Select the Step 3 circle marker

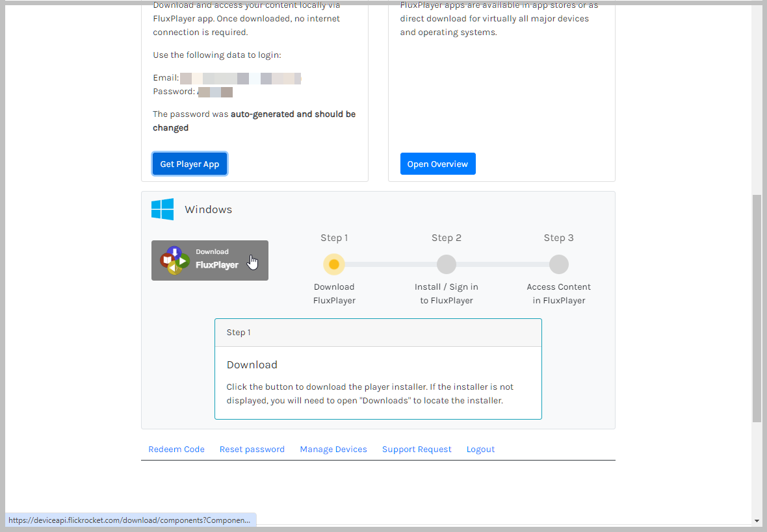tap(558, 264)
